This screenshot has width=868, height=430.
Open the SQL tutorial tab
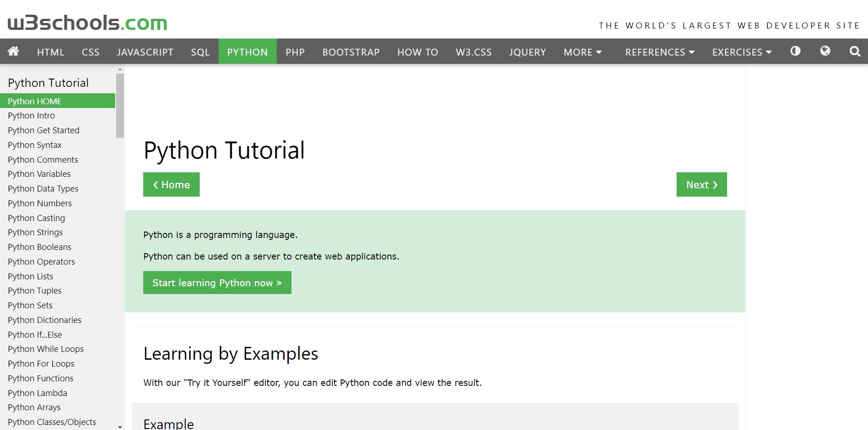coord(200,52)
